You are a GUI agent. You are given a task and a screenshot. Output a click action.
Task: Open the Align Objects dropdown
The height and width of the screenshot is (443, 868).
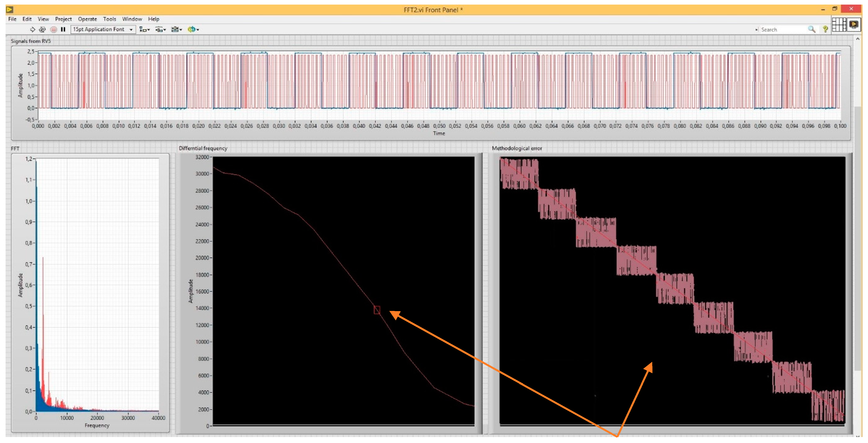(145, 30)
